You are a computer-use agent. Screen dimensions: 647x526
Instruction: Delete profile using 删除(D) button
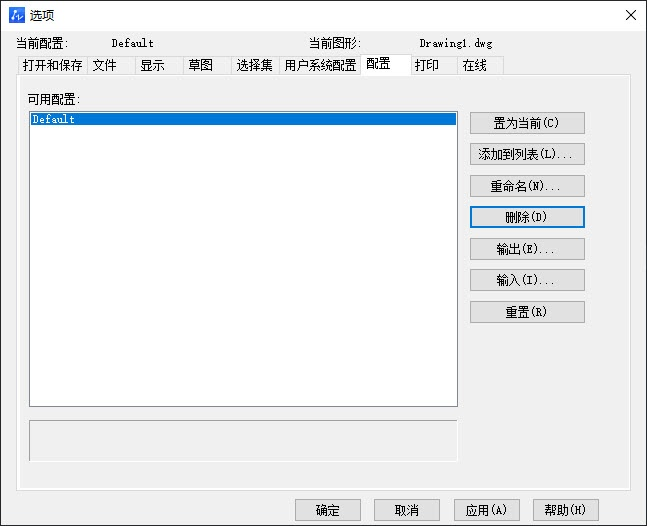pos(527,217)
